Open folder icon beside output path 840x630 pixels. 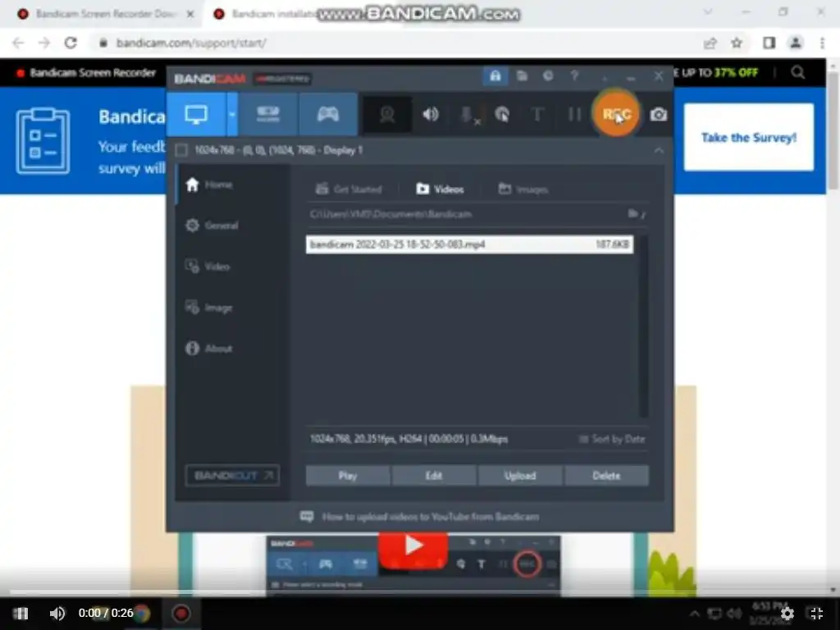point(632,214)
